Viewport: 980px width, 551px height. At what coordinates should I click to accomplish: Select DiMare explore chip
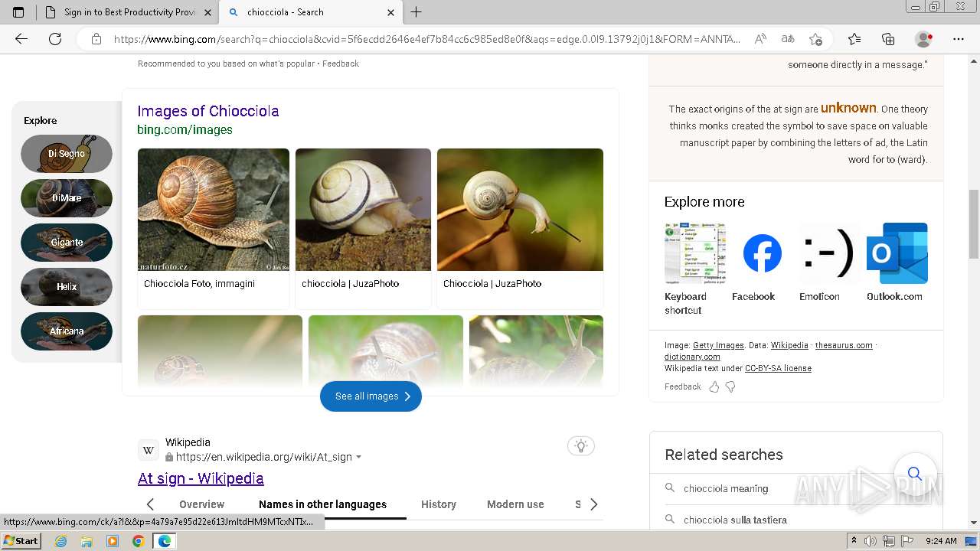coord(67,198)
